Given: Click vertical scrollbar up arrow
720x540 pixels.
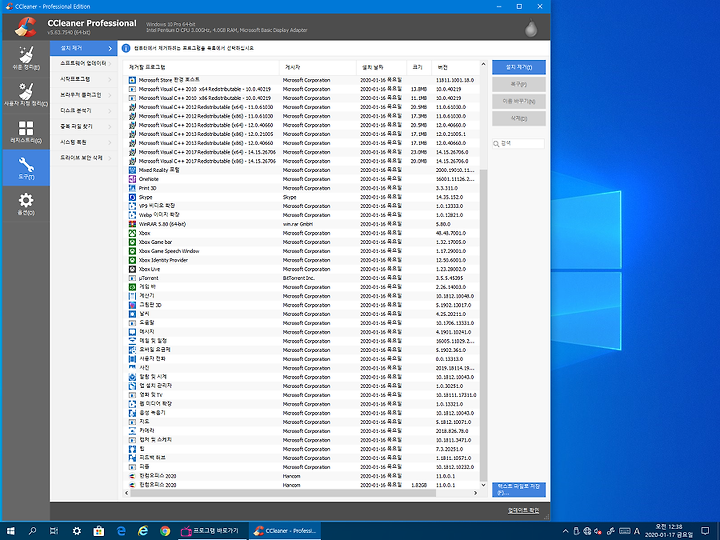Looking at the screenshot, I should point(483,65).
